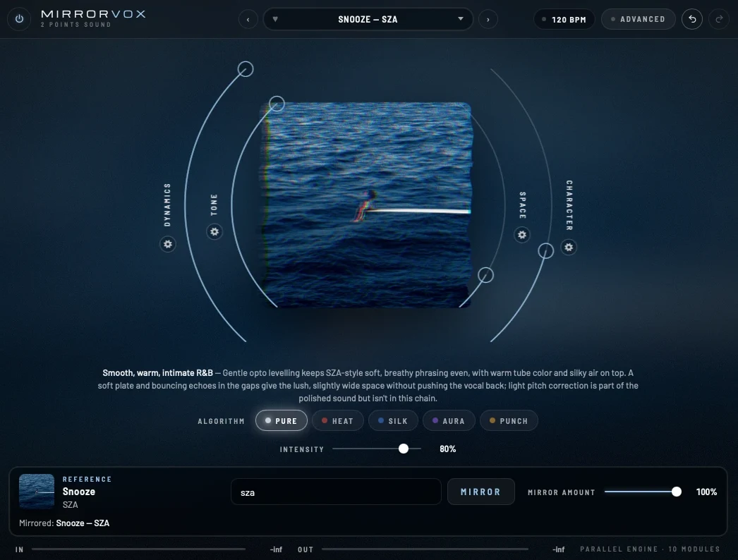Toggle the Advanced mode button
This screenshot has width=738, height=560.
[x=639, y=19]
